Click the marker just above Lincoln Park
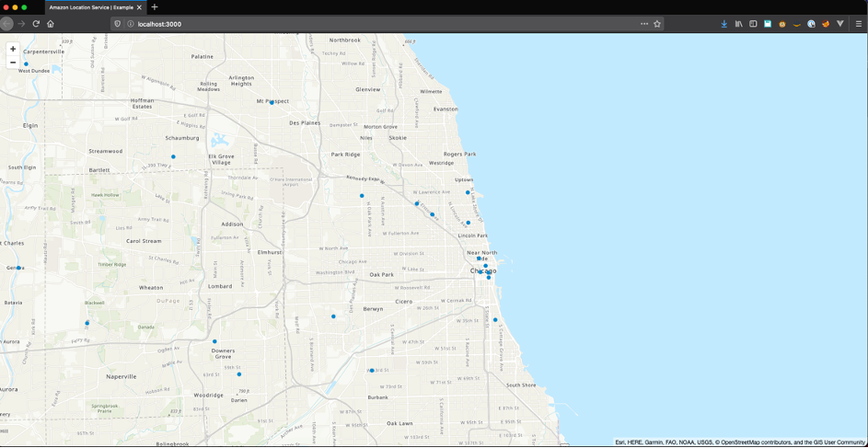Viewport: 868px width, 448px height. coord(469,223)
